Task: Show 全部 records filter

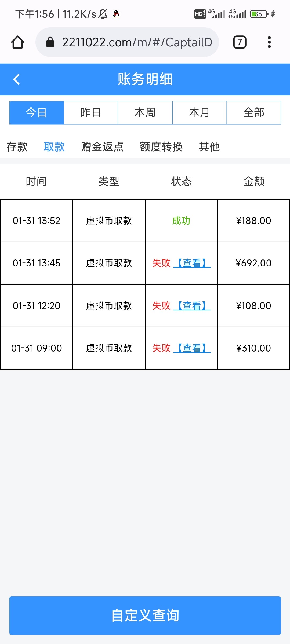Action: click(254, 113)
